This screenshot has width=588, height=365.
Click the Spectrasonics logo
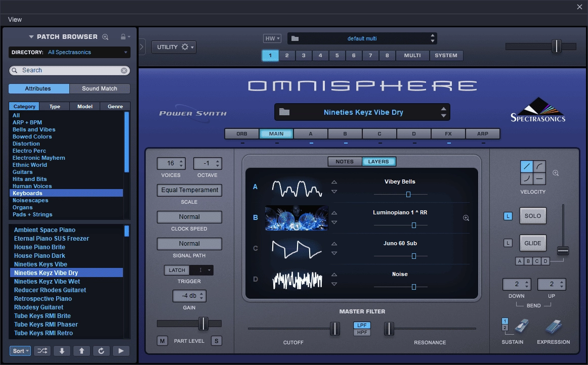click(538, 110)
